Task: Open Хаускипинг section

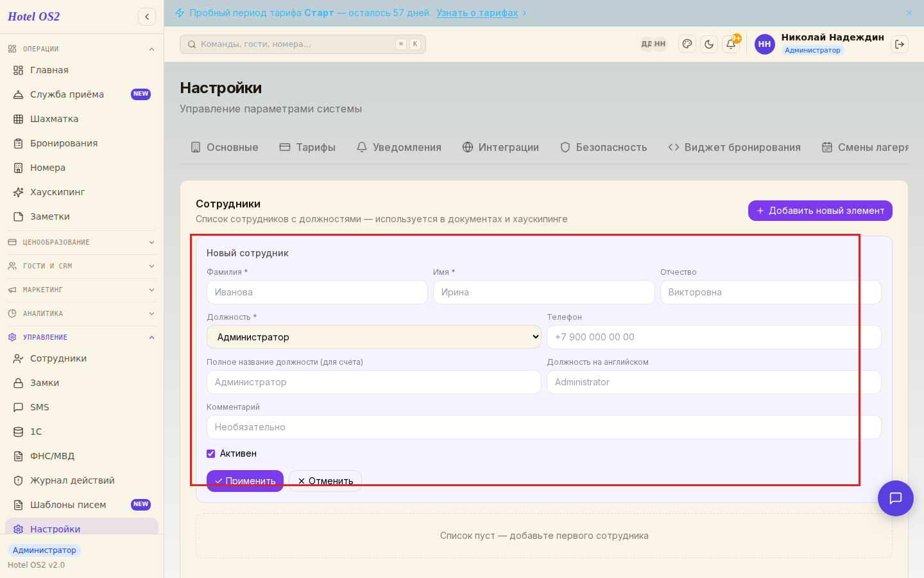Action: [x=81, y=192]
